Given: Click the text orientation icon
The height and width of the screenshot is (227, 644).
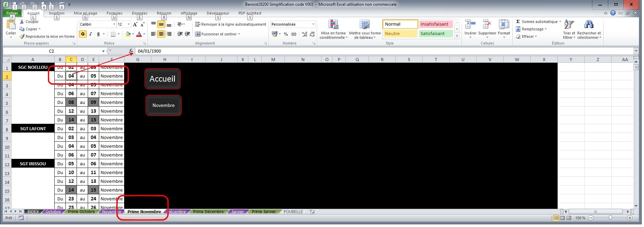Looking at the screenshot, I should click(x=180, y=24).
